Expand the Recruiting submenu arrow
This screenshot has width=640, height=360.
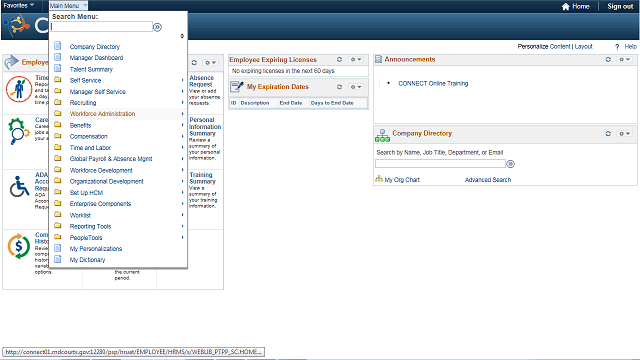tap(182, 102)
